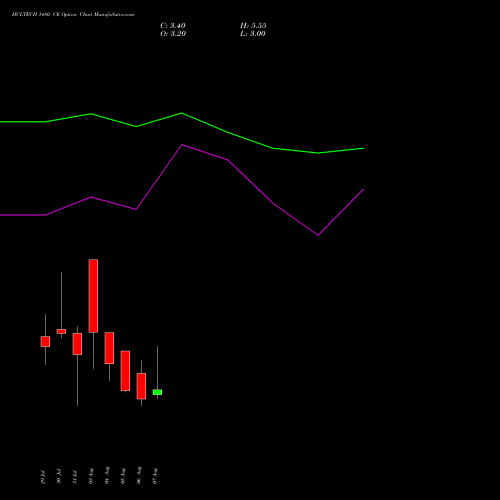Click the green indicator line's right end
The image size is (500, 500).
pos(363,148)
